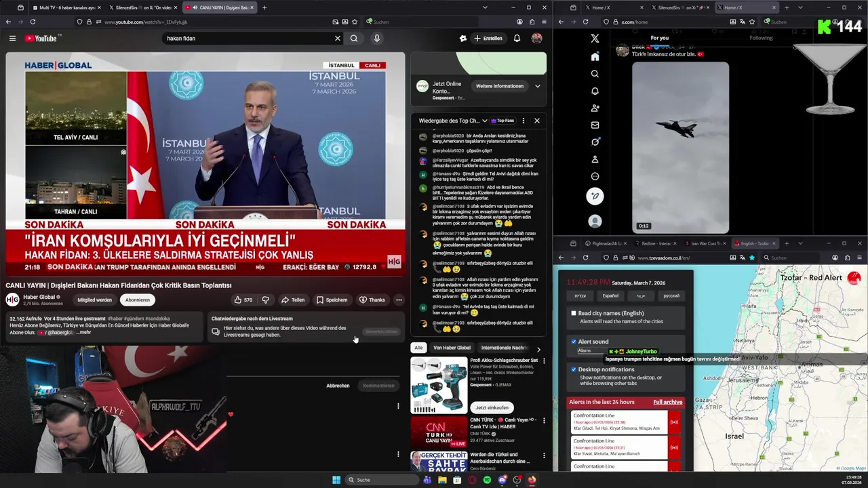The height and width of the screenshot is (488, 868).
Task: Switch to SilencedSirs tab in YouTube window
Action: coord(144,7)
